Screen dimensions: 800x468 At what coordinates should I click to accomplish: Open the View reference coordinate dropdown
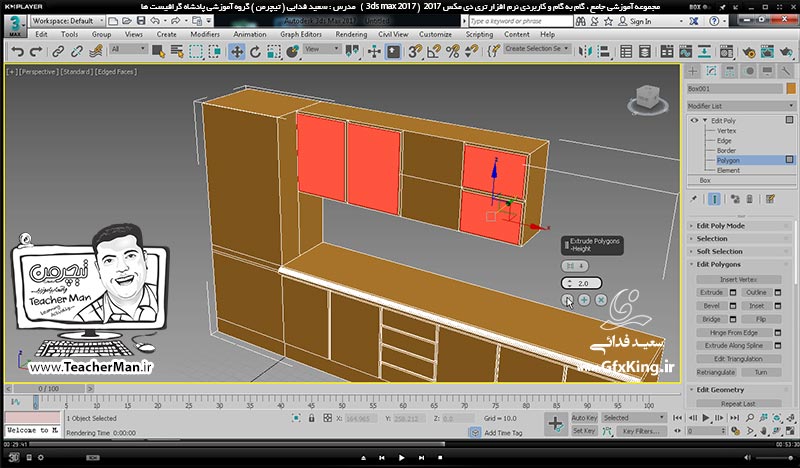coord(321,49)
